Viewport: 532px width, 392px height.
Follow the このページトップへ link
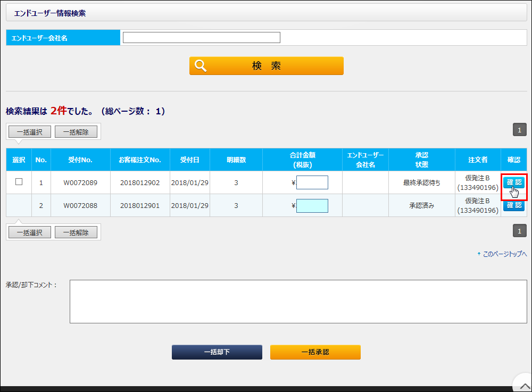click(504, 254)
